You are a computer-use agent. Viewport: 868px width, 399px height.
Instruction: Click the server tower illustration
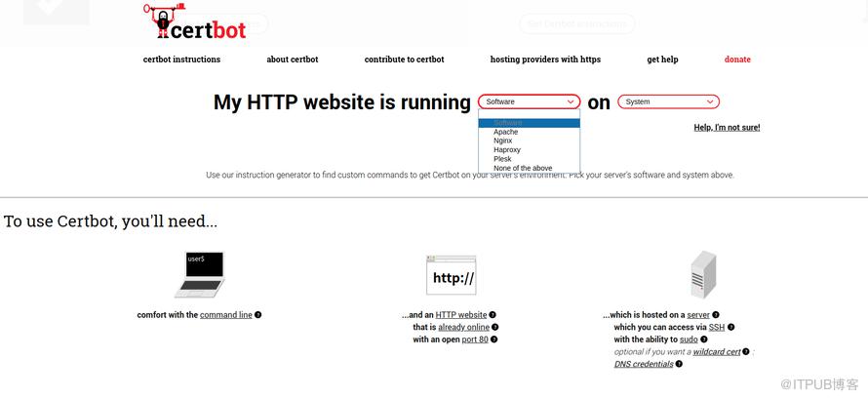(x=703, y=274)
